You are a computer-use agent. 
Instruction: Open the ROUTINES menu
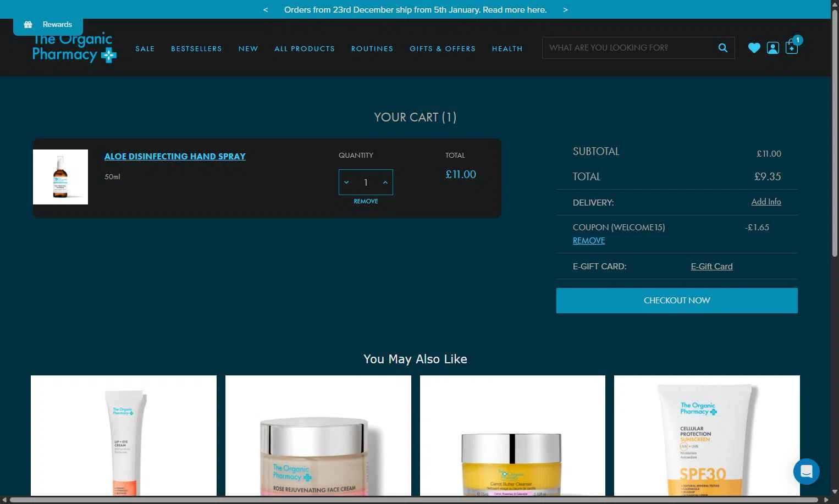pyautogui.click(x=372, y=48)
